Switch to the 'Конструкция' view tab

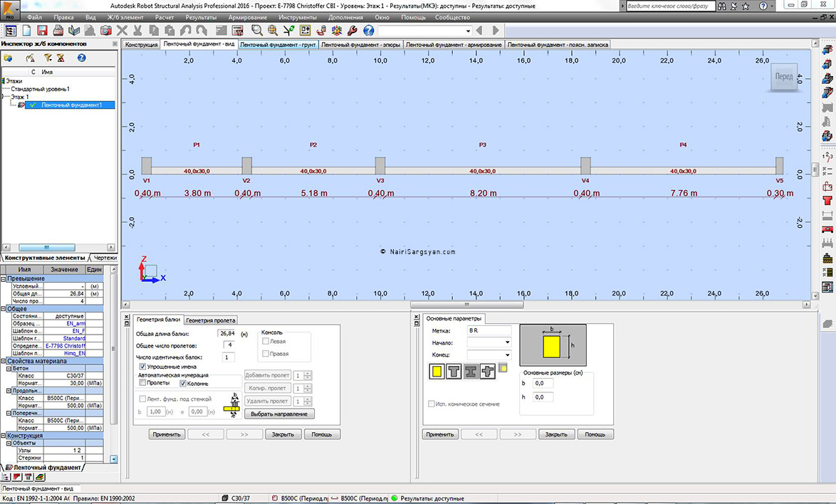click(141, 45)
